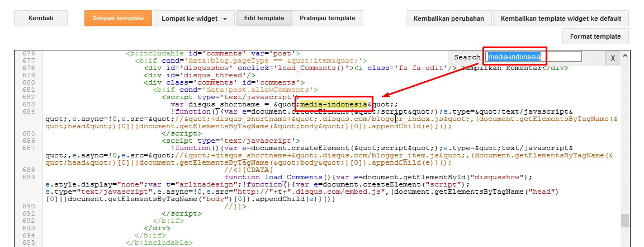
Task: Click the b:includable id='comments' line
Action: (213, 54)
